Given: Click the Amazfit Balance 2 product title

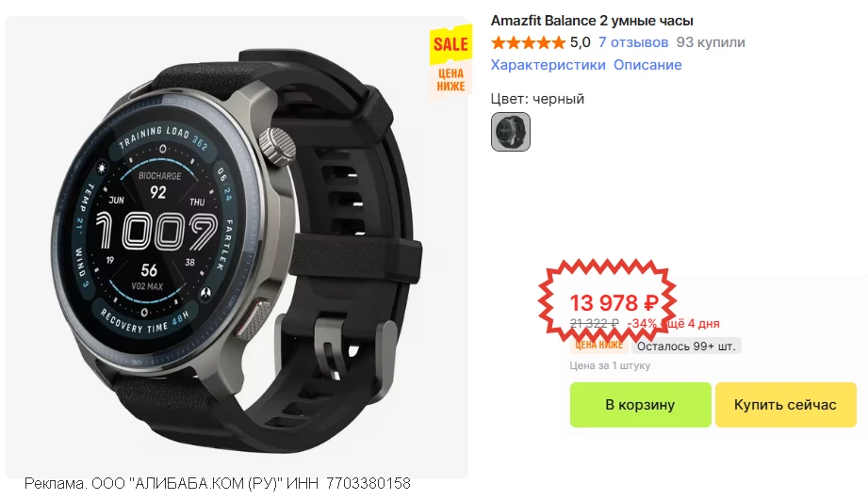Looking at the screenshot, I should pyautogui.click(x=592, y=21).
